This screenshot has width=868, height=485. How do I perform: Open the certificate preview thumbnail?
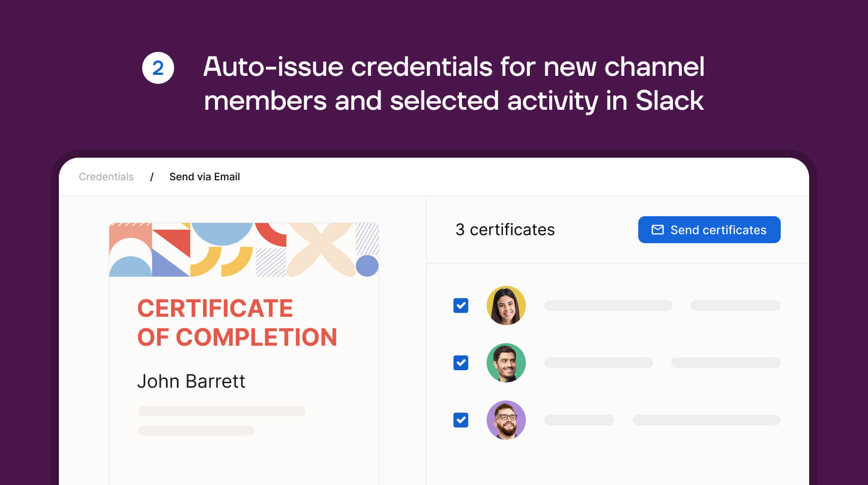pos(244,354)
